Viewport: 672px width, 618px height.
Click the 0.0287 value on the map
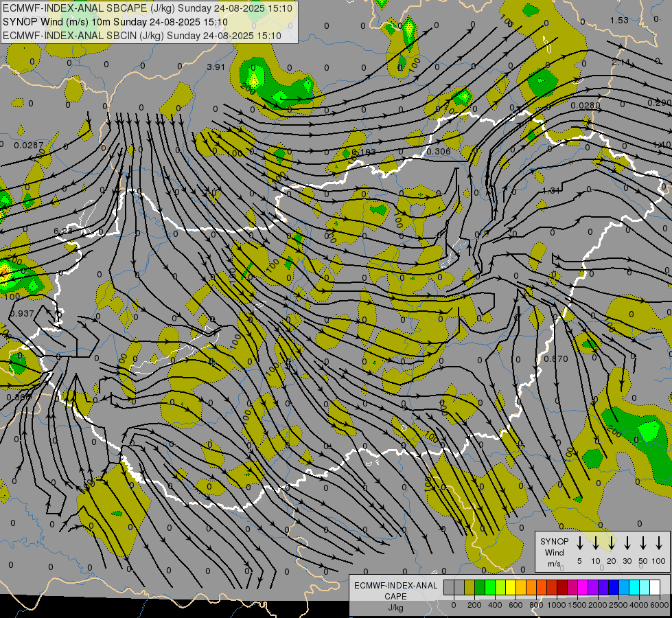(29, 145)
